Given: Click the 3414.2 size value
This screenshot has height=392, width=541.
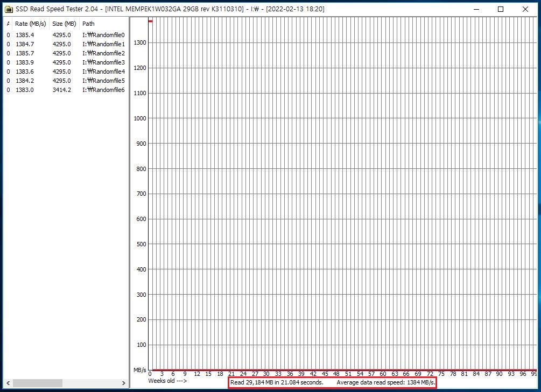Looking at the screenshot, I should [x=62, y=90].
